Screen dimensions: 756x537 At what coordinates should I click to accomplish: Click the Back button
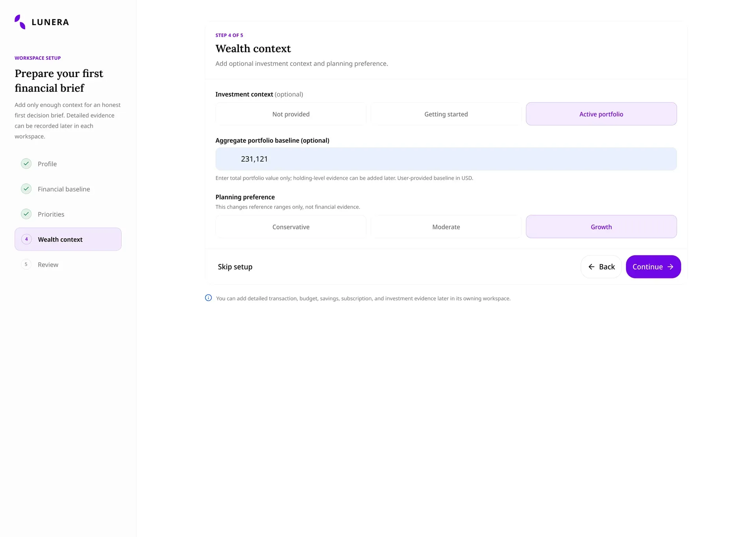[601, 267]
